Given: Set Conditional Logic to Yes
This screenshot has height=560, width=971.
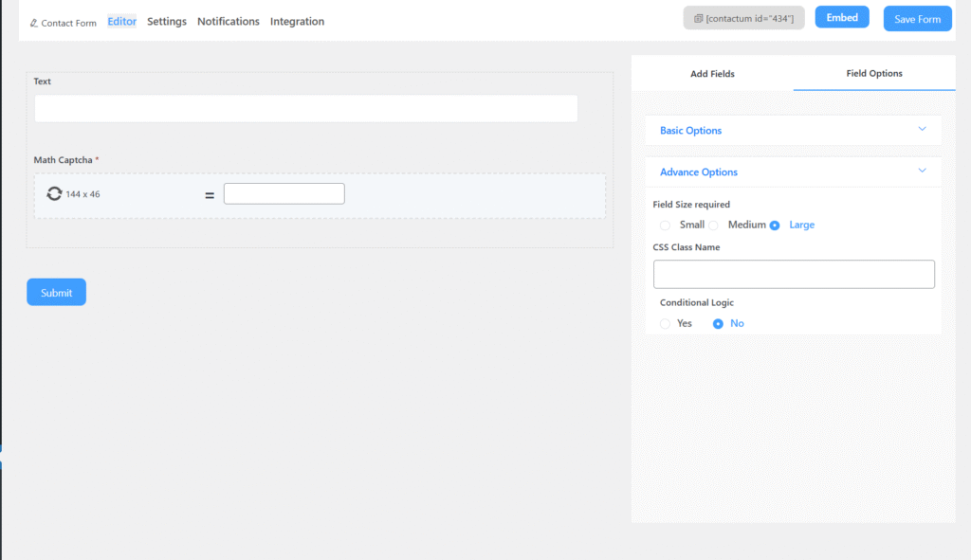Looking at the screenshot, I should pyautogui.click(x=665, y=324).
